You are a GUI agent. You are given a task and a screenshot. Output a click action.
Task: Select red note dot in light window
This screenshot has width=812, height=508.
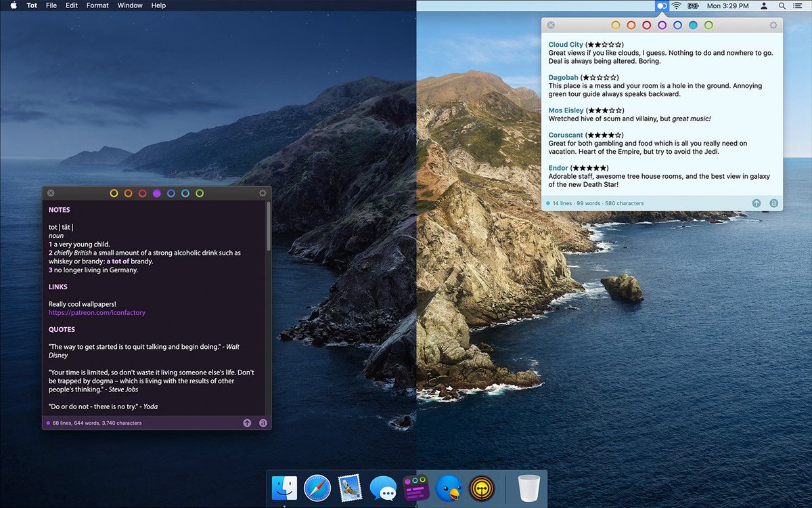tap(646, 25)
